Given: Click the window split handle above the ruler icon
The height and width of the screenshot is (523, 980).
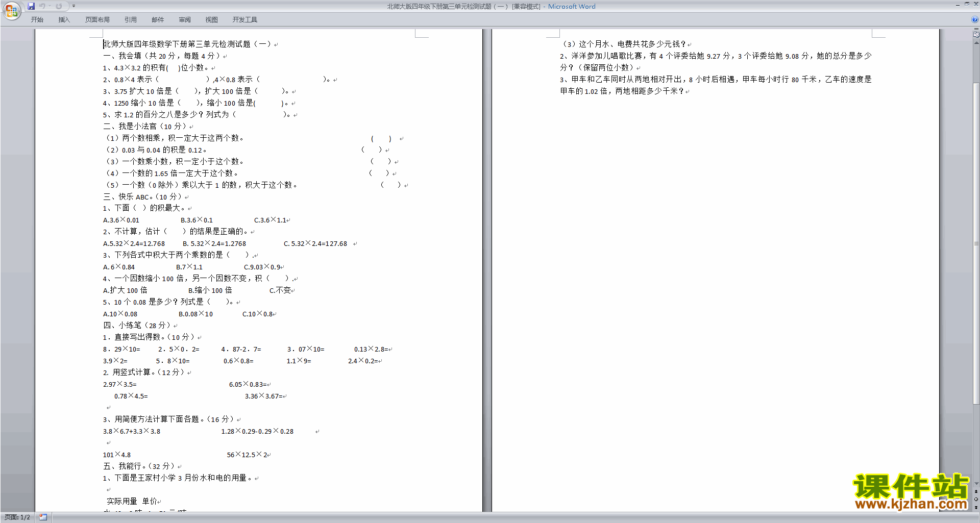Looking at the screenshot, I should tap(976, 29).
